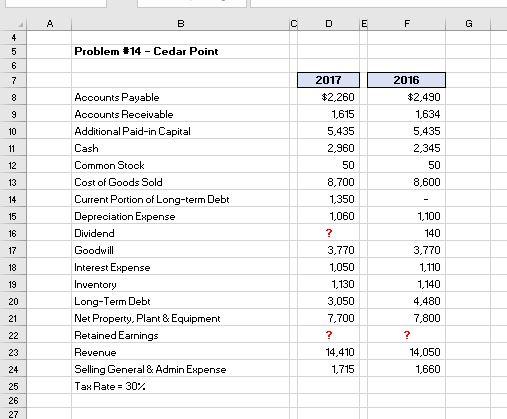Select the 'Cash' label cell
Image resolution: width=507 pixels, height=419 pixels.
pyautogui.click(x=180, y=148)
